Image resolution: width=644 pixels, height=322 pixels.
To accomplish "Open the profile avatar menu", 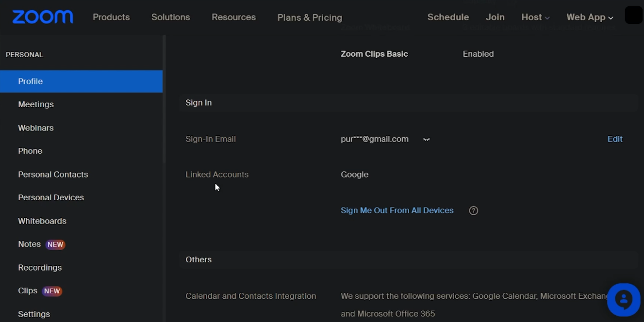I will pyautogui.click(x=633, y=15).
